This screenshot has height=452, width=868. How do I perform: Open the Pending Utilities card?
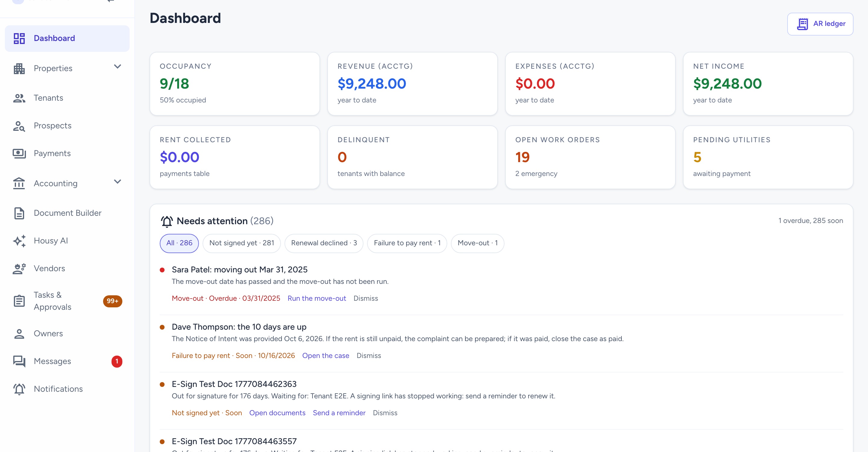coord(768,157)
